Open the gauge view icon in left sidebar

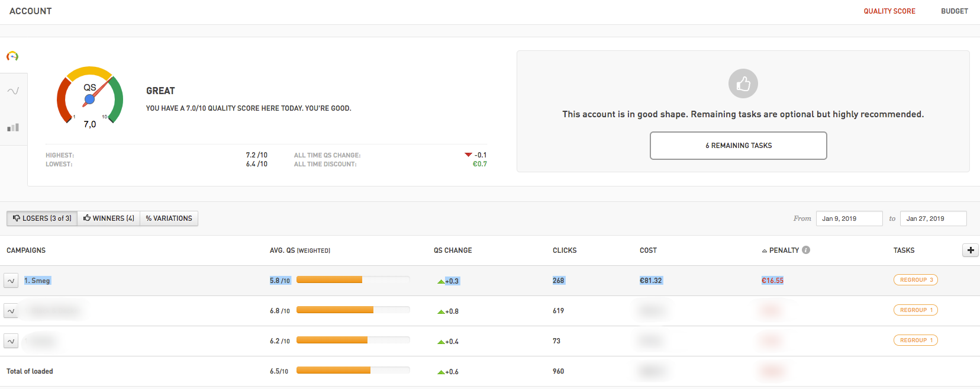pyautogui.click(x=12, y=56)
